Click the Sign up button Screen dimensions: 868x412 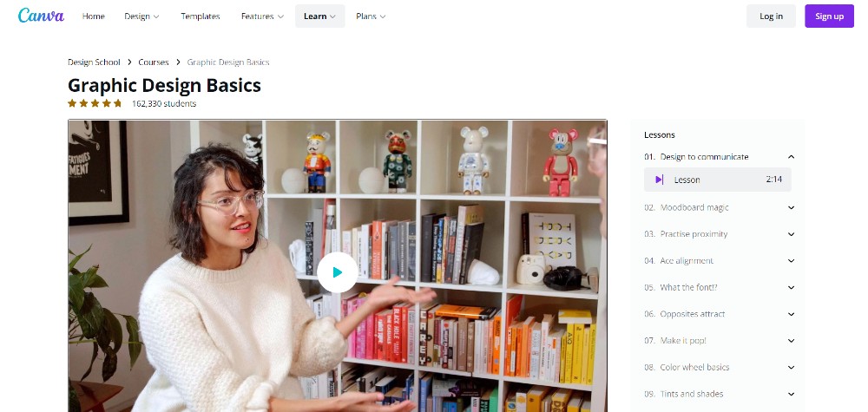point(829,16)
